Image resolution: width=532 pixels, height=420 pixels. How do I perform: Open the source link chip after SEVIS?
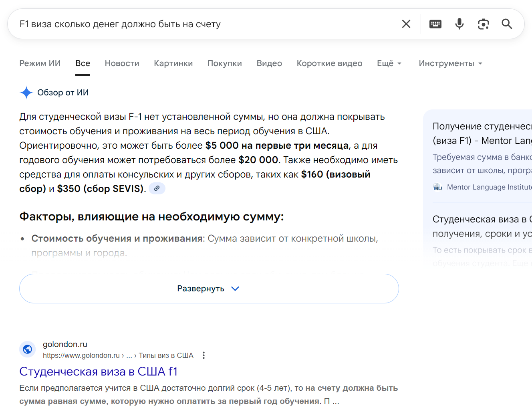point(157,188)
